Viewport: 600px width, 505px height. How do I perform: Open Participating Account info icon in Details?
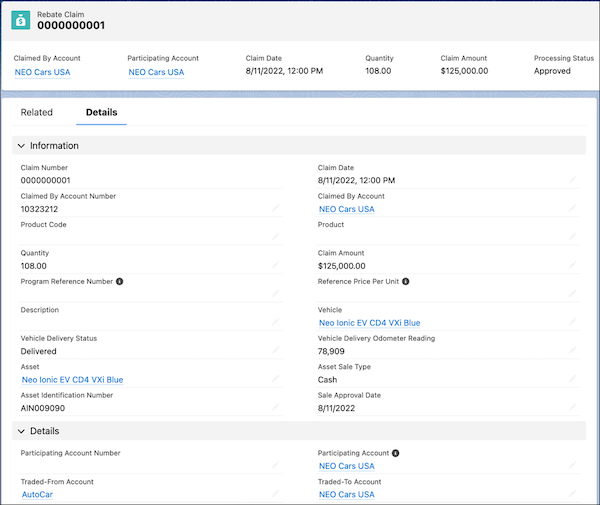(x=396, y=453)
